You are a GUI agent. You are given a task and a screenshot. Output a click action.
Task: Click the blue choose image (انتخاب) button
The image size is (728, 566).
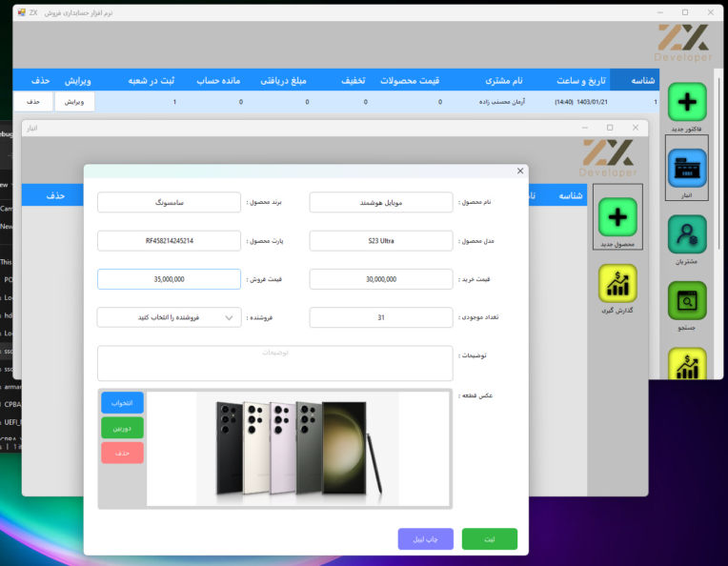[122, 402]
